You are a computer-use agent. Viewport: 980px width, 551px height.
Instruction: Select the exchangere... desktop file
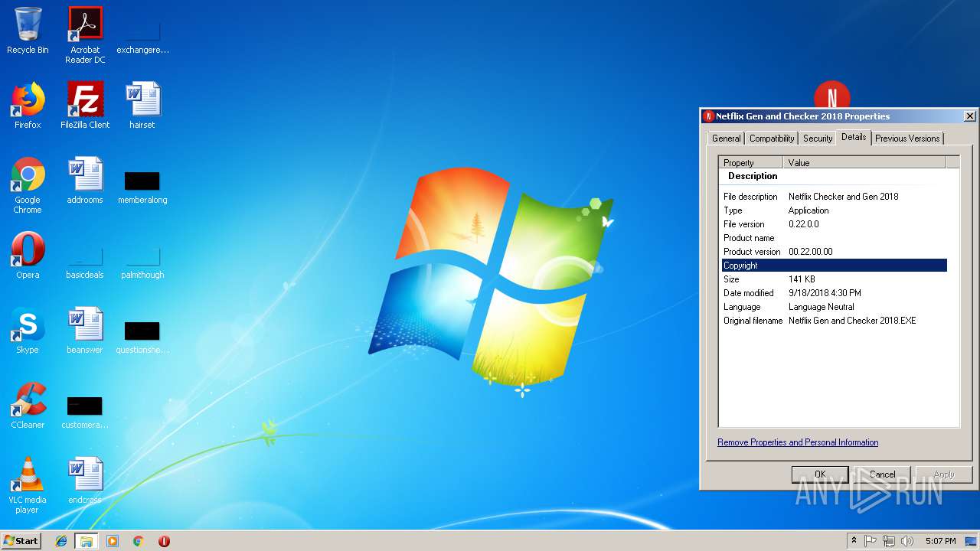[142, 31]
